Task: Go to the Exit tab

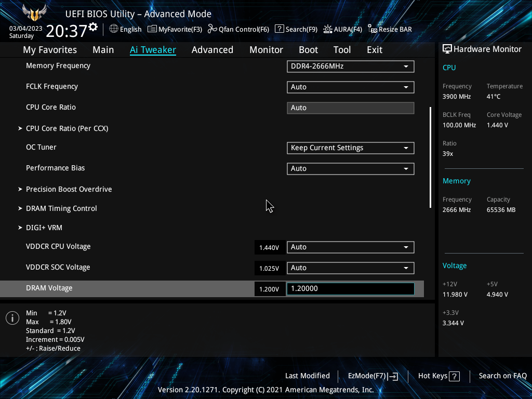Action: [375, 50]
